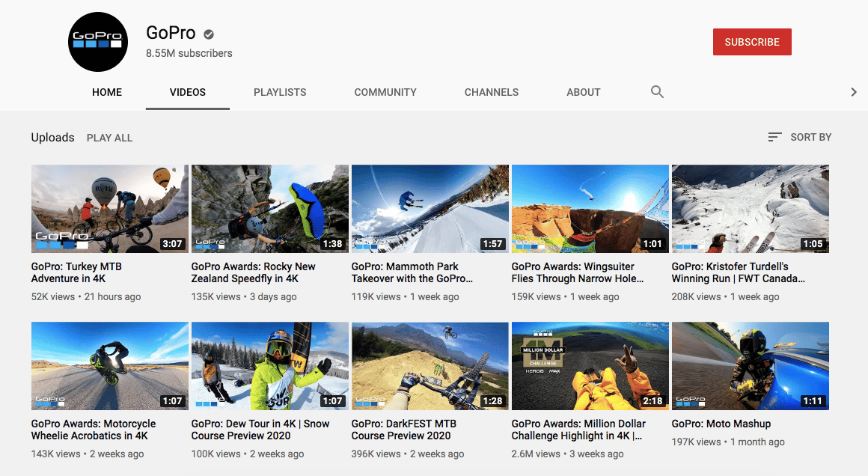Screen dimensions: 868x476
Task: Open the Million Dollar Challenge Highlight thumbnail
Action: [x=590, y=366]
